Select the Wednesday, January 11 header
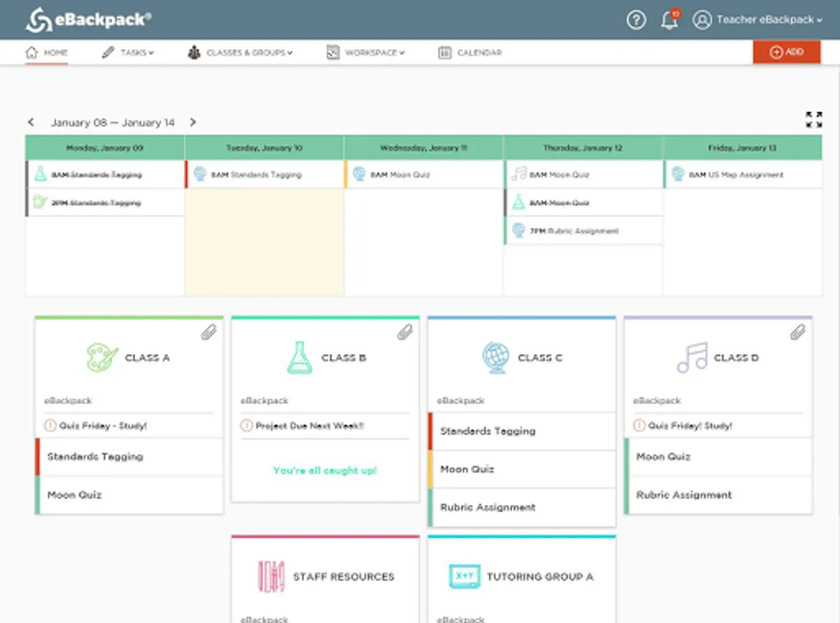 [x=424, y=147]
